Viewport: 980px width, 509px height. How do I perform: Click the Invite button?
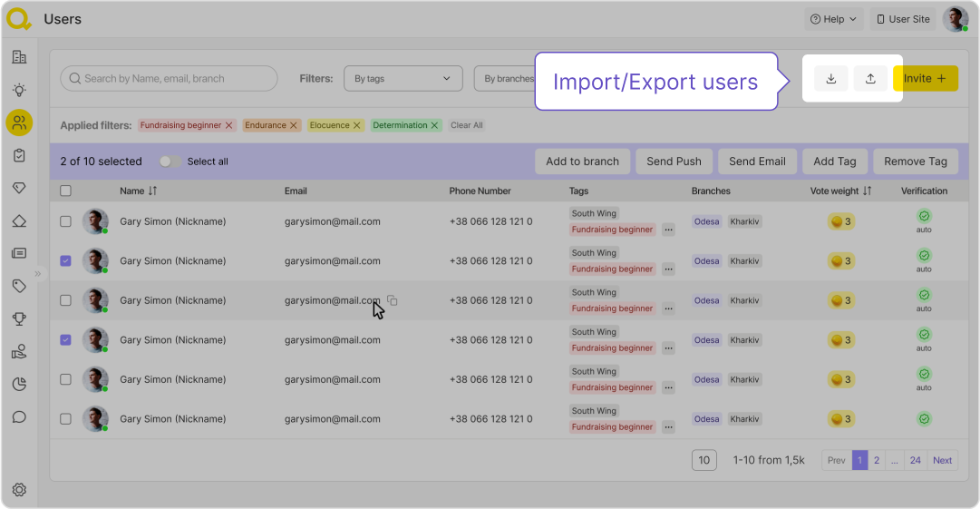pyautogui.click(x=925, y=79)
